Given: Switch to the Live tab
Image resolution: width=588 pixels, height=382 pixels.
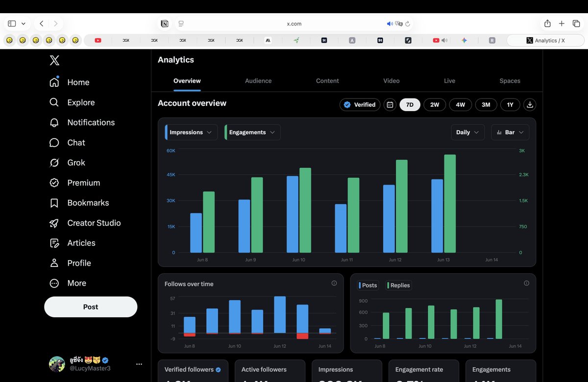Looking at the screenshot, I should [x=450, y=81].
